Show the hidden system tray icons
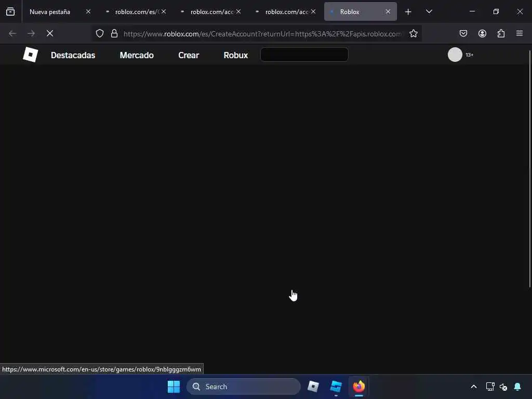The height and width of the screenshot is (399, 532). pos(474,387)
